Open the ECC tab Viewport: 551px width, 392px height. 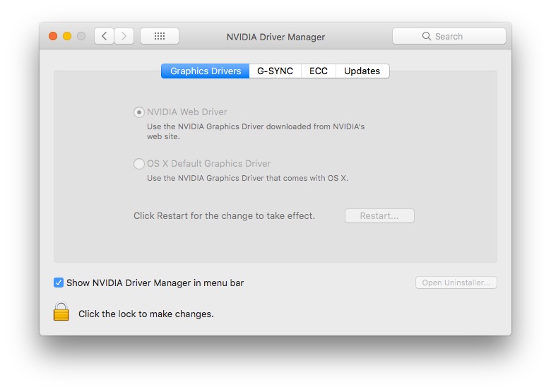pos(319,71)
